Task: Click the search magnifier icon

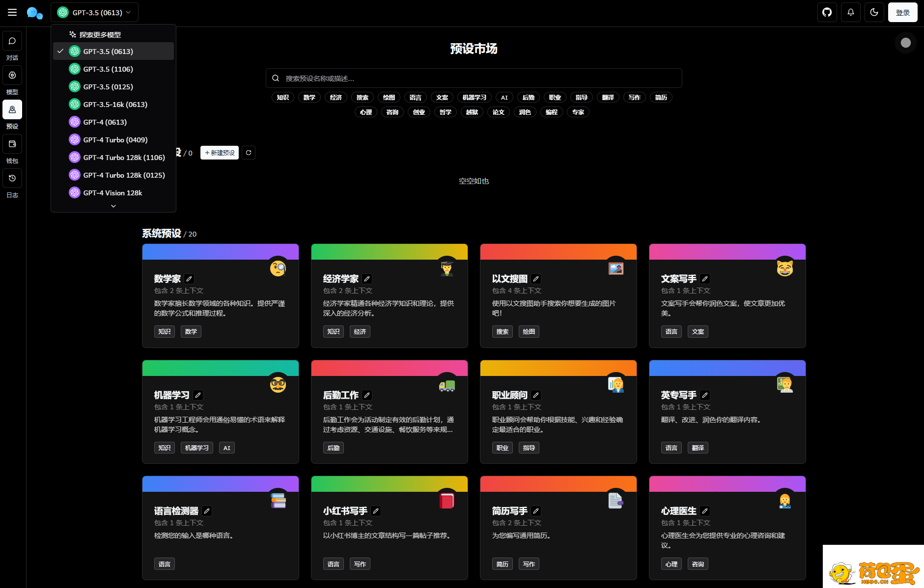Action: [x=276, y=78]
